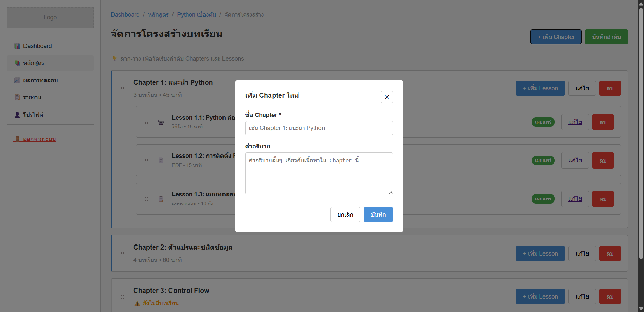Click บันทึก to save the new Chapter

(x=378, y=214)
